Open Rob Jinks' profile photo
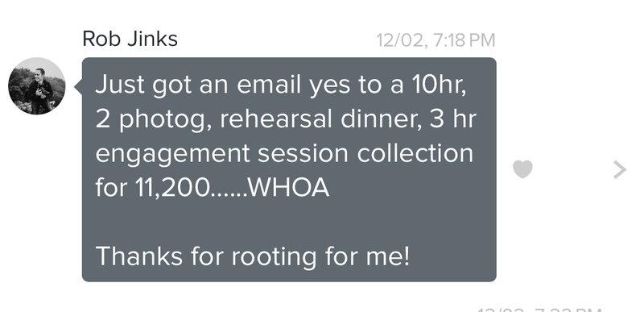644x312 pixels. pos(36,86)
